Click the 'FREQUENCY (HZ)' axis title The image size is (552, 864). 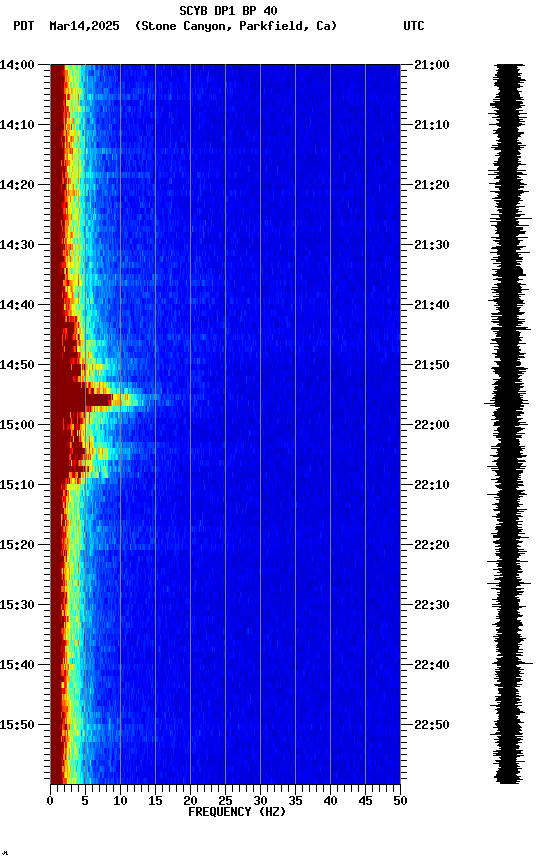click(237, 812)
